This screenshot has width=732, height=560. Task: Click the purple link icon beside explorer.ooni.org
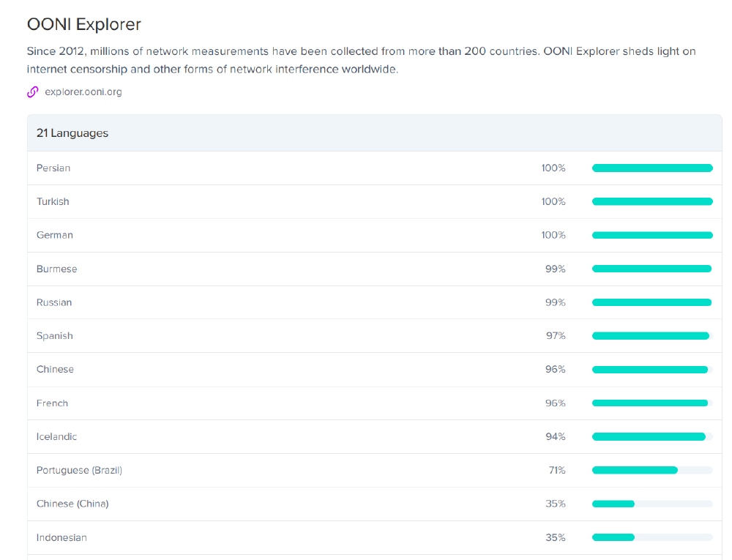click(x=32, y=92)
